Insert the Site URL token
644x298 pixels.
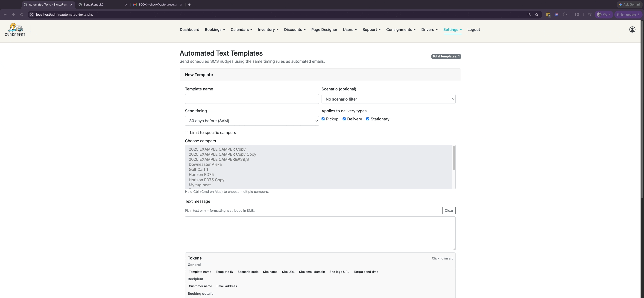coord(288,272)
